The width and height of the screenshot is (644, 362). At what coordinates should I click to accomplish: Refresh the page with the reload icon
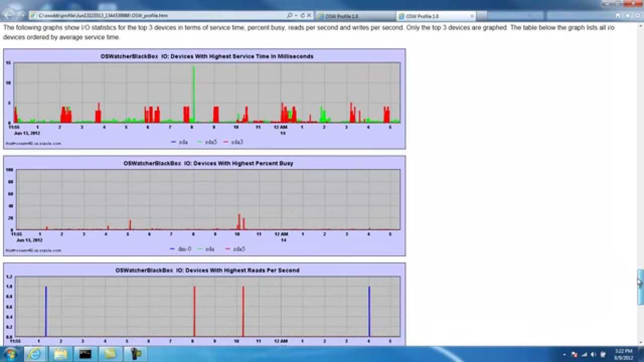[302, 16]
